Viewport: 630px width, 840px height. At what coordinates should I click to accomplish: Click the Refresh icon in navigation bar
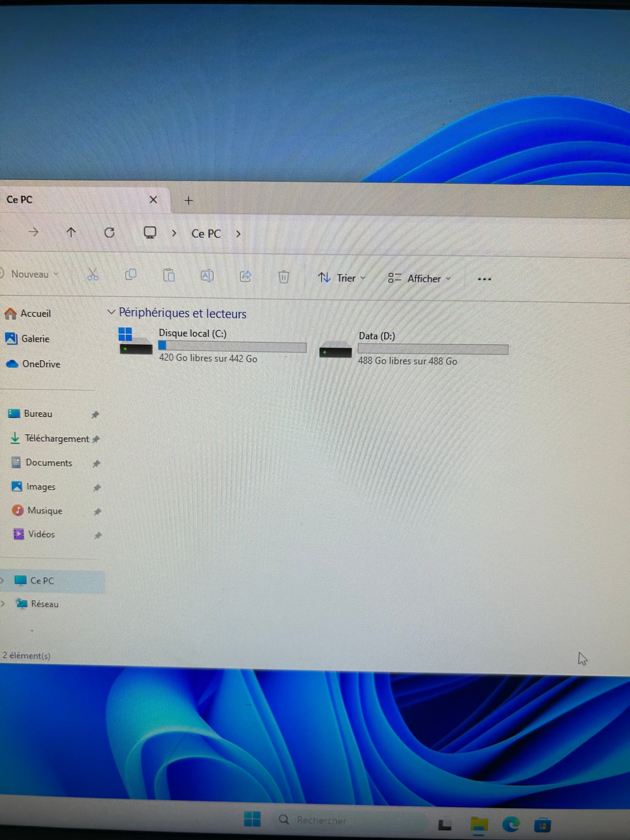point(109,232)
